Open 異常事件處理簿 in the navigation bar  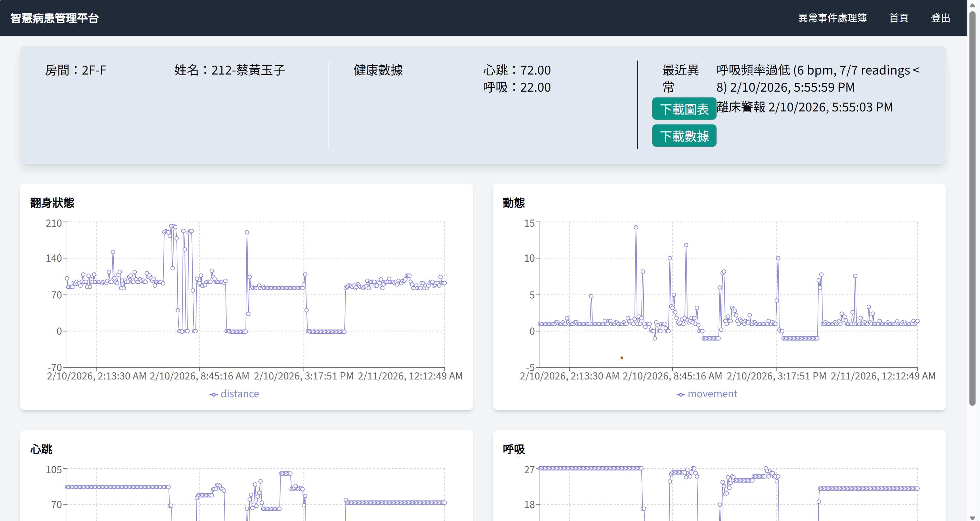(x=832, y=18)
